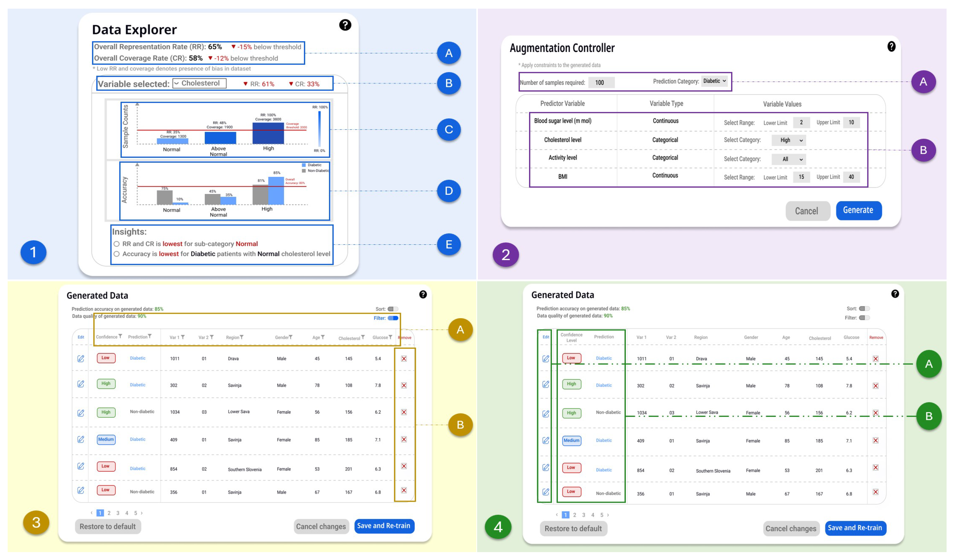The height and width of the screenshot is (560, 956).
Task: Remove the Lower Sava row in panel 3
Action: [x=404, y=412]
